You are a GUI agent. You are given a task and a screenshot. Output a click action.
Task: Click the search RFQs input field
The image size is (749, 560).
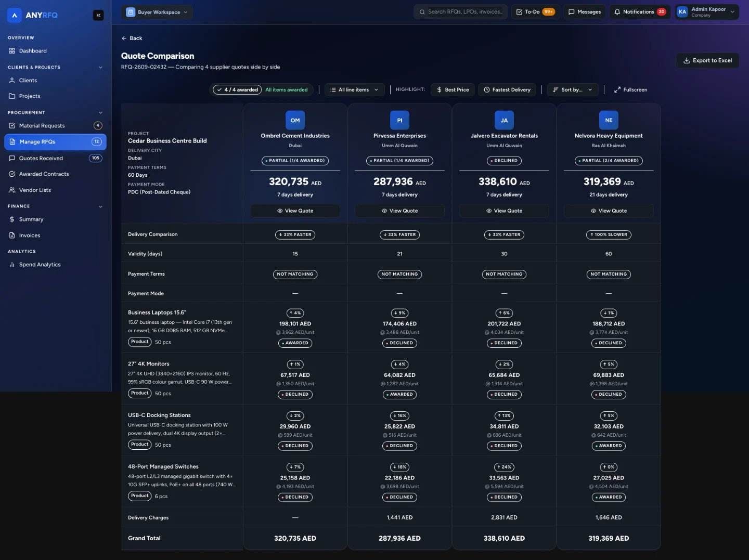pyautogui.click(x=461, y=12)
